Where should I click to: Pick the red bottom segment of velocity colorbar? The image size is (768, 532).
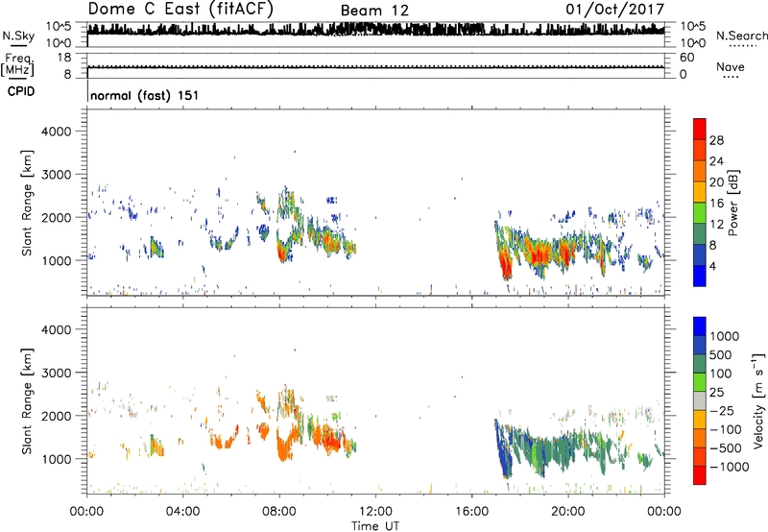(x=700, y=475)
